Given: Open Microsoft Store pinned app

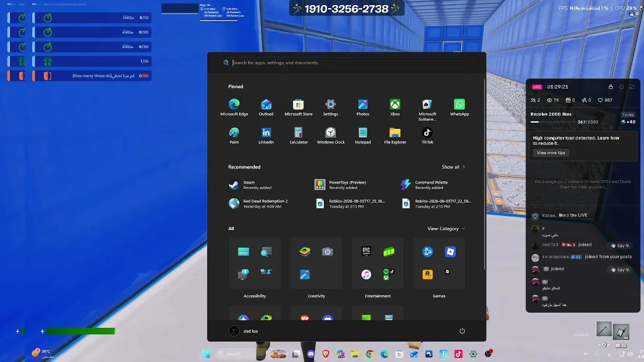Looking at the screenshot, I should coord(298,107).
